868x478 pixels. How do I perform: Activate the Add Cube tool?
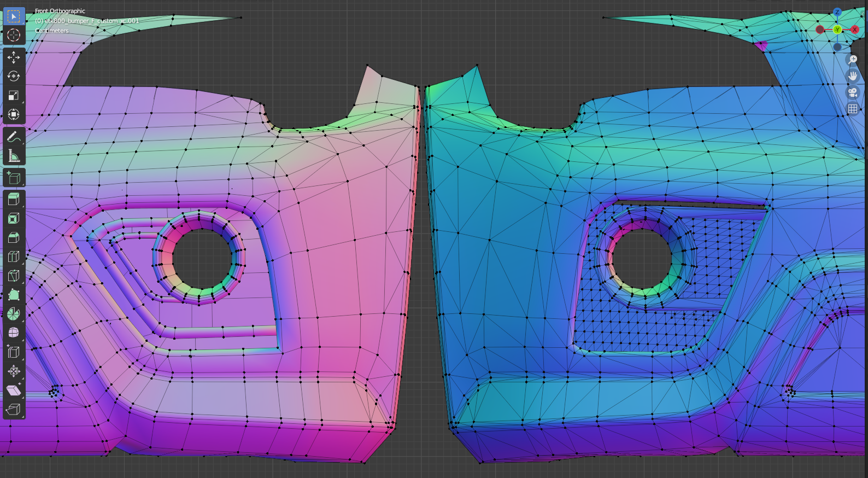pyautogui.click(x=14, y=178)
